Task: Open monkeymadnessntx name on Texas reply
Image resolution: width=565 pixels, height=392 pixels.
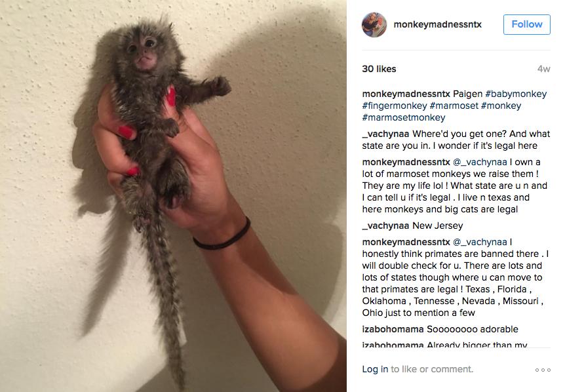Action: [x=406, y=162]
